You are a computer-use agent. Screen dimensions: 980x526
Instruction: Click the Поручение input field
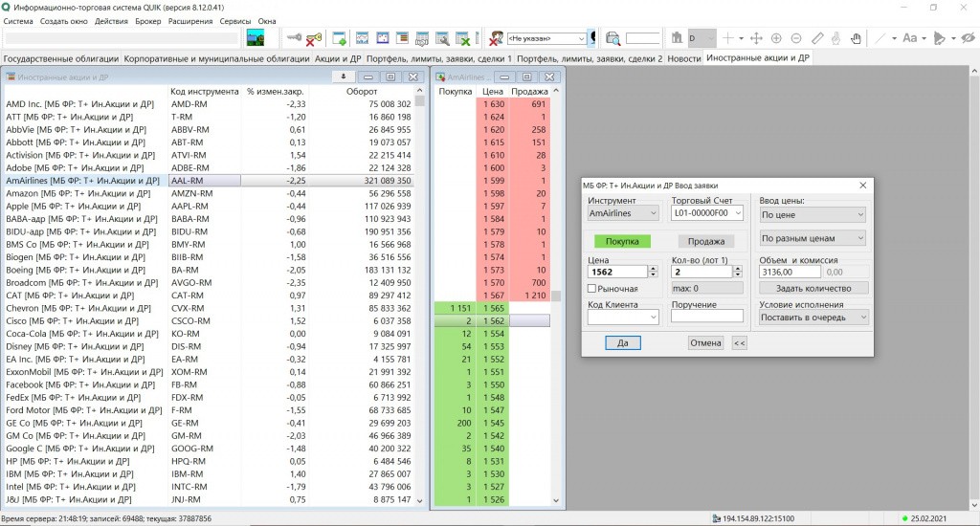706,317
